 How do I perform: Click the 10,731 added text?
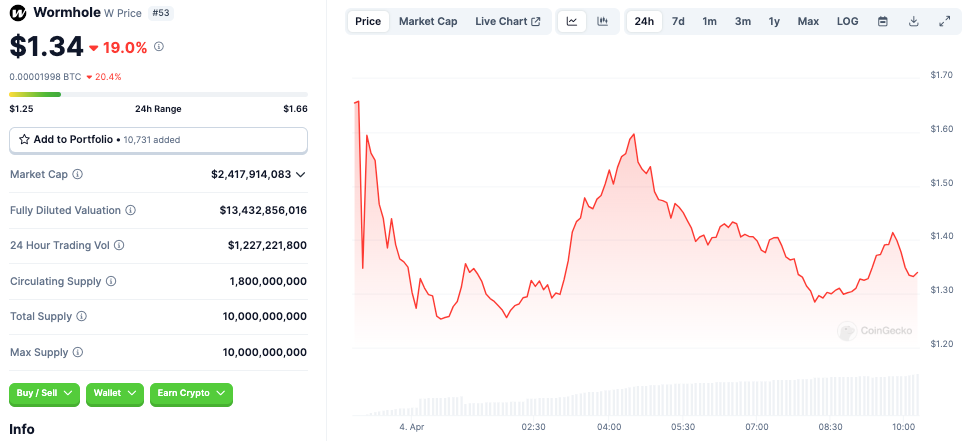tap(152, 140)
